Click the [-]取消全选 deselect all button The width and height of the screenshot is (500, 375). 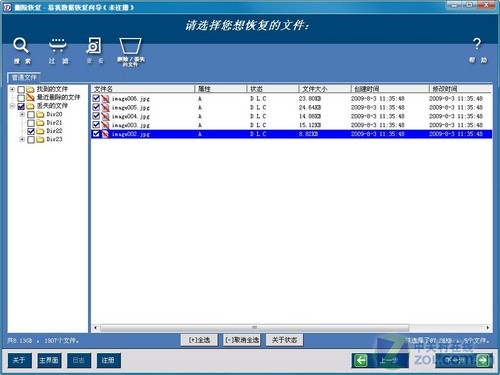tap(242, 340)
